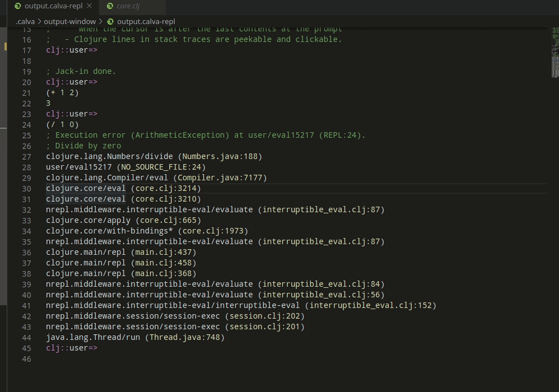Screen dimensions: 559x392
Task: Click the yellow change marker in the gutter
Action: coord(6,47)
